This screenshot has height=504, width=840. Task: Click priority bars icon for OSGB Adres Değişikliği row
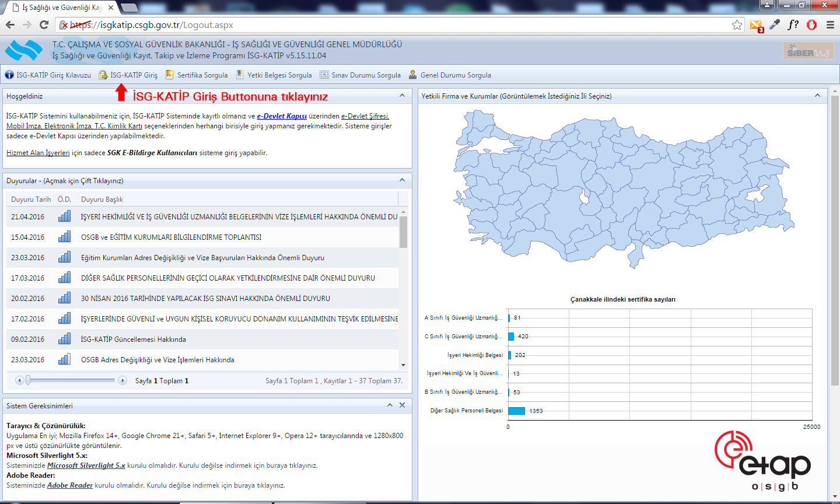coord(65,359)
